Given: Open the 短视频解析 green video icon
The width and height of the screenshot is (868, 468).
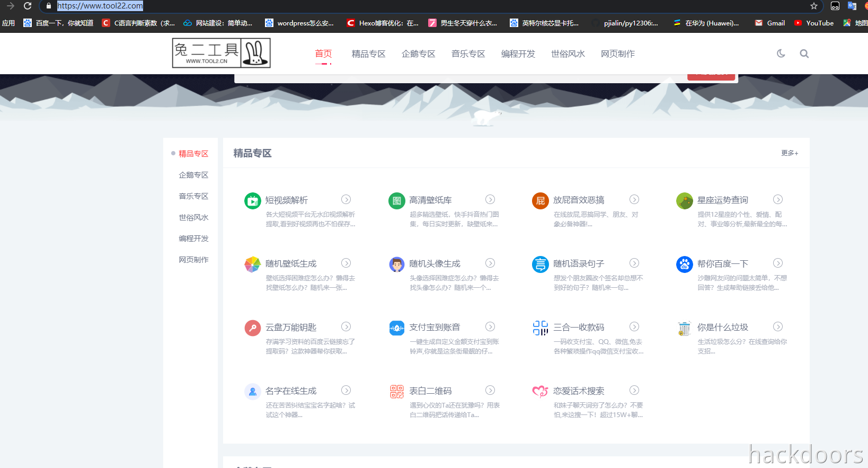Looking at the screenshot, I should (x=253, y=201).
